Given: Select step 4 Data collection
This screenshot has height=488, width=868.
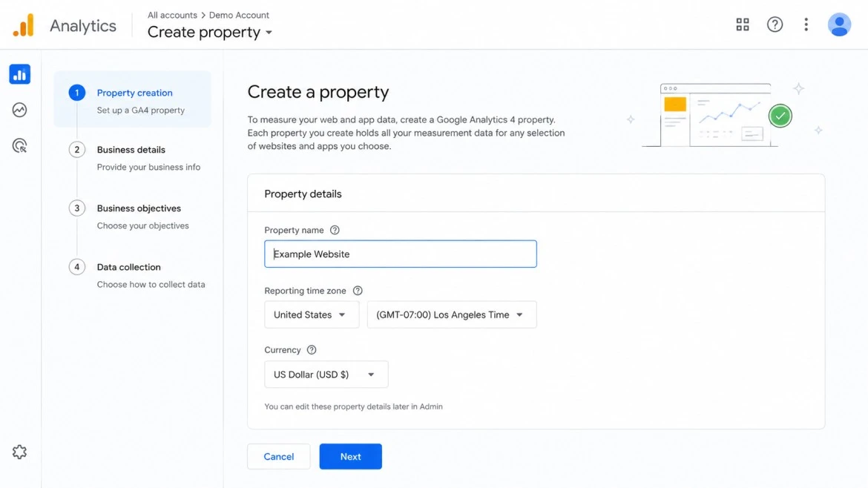Looking at the screenshot, I should point(137,275).
